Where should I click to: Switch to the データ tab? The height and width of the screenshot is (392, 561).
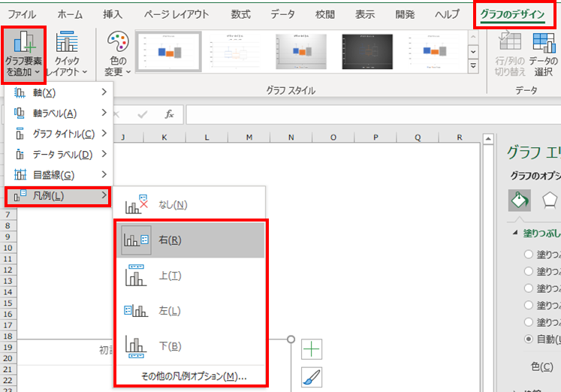[282, 14]
